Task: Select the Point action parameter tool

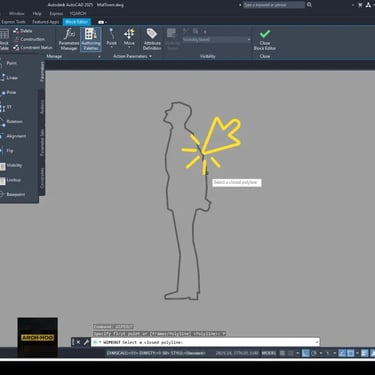Action: tap(111, 38)
